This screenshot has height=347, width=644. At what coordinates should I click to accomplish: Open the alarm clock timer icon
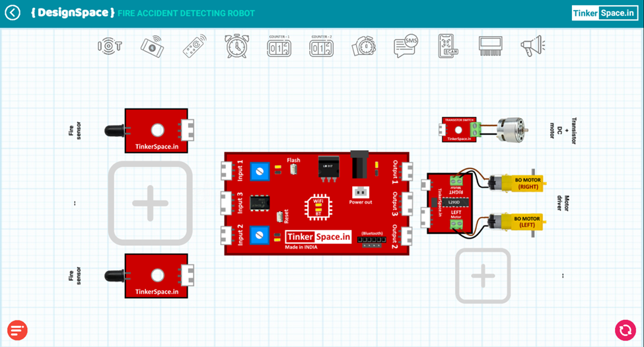click(x=237, y=46)
